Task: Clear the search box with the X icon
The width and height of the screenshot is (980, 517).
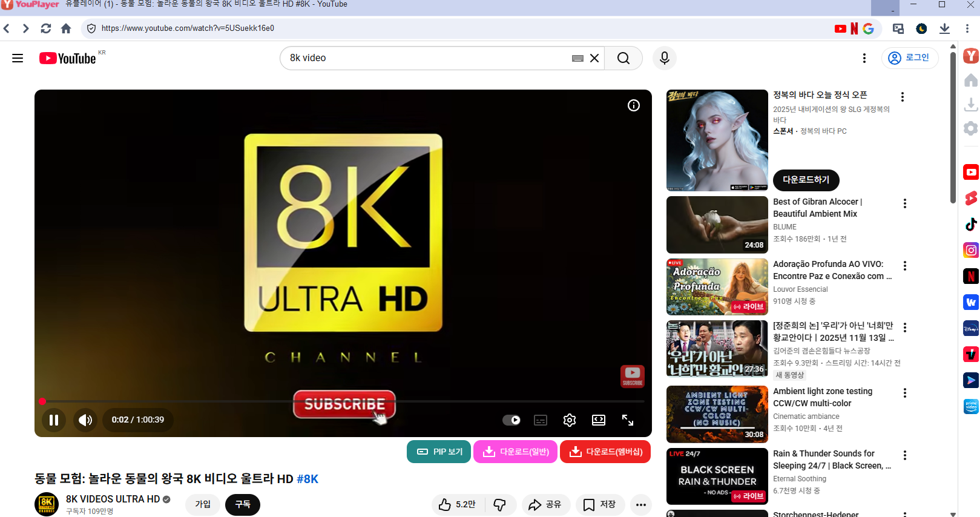Action: point(594,58)
